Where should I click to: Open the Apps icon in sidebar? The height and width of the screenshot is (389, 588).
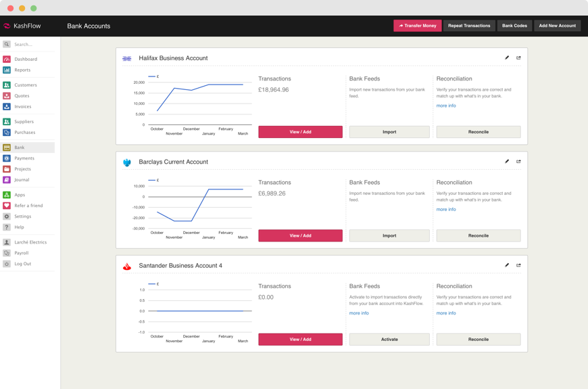click(7, 195)
